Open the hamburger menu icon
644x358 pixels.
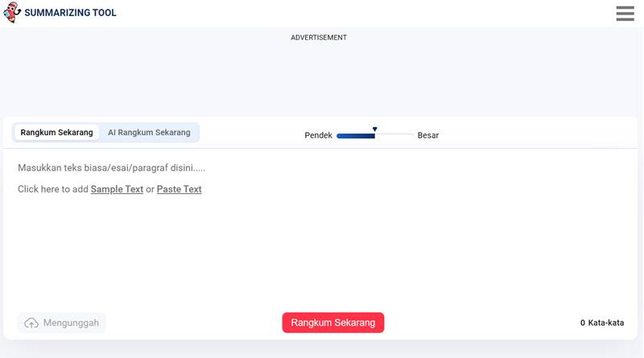tap(625, 13)
